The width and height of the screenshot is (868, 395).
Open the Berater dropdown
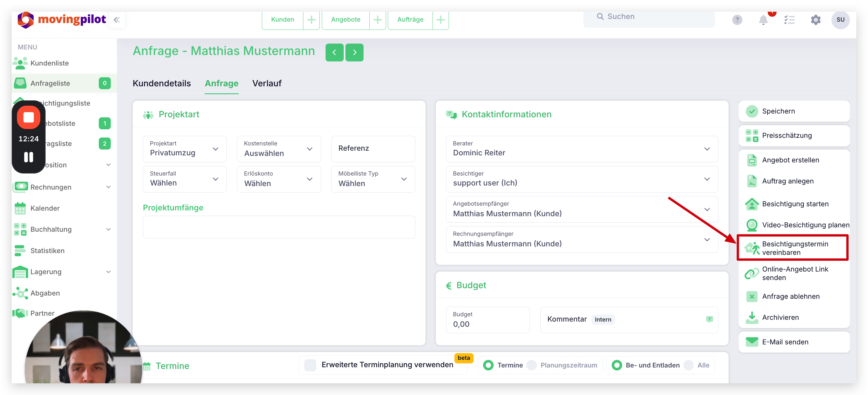coord(582,149)
